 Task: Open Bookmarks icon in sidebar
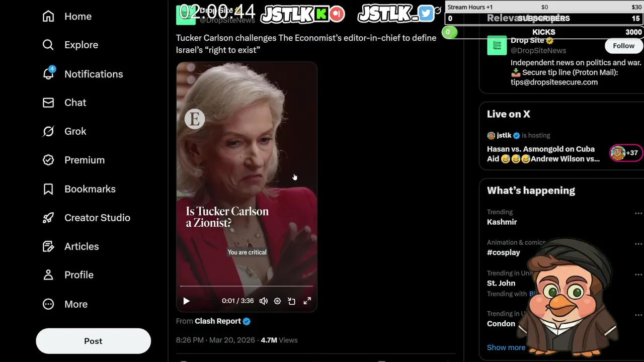tap(48, 189)
